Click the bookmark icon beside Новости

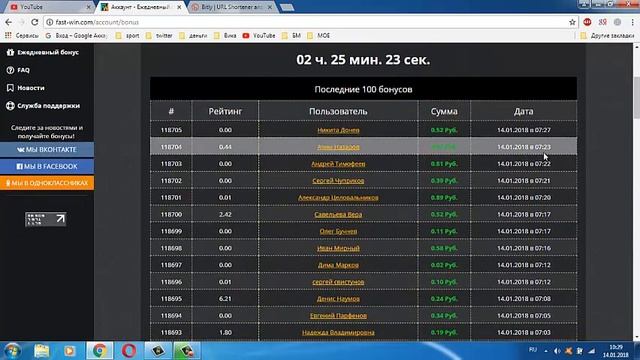10,88
